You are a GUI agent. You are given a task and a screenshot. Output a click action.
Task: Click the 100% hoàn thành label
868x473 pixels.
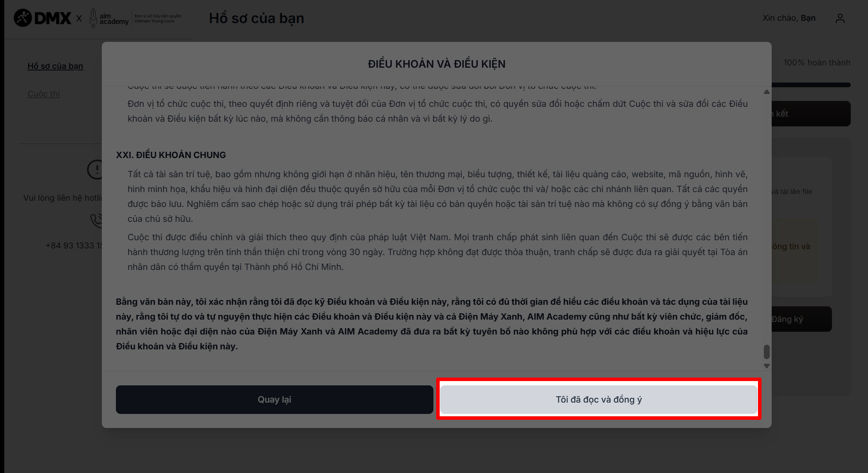[817, 63]
